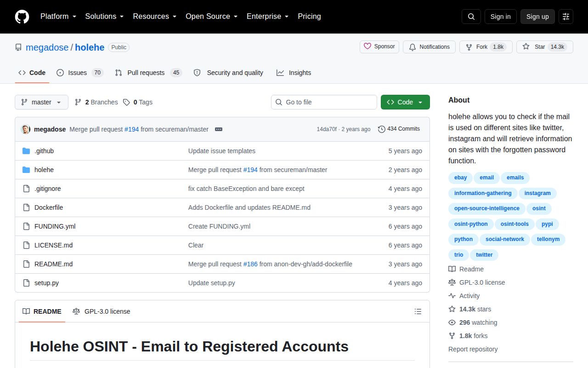Image resolution: width=588 pixels, height=368 pixels.
Task: Open the Activity link
Action: [x=464, y=296]
